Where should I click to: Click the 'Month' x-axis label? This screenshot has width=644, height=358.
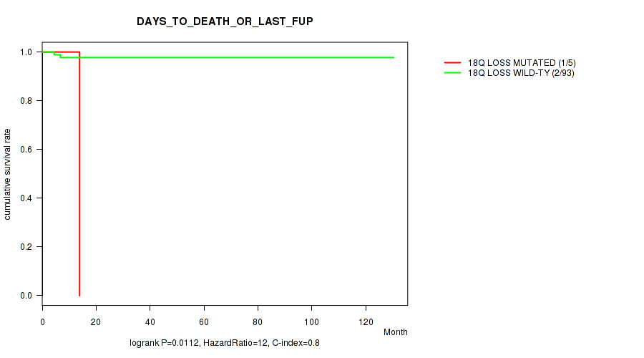tap(395, 332)
